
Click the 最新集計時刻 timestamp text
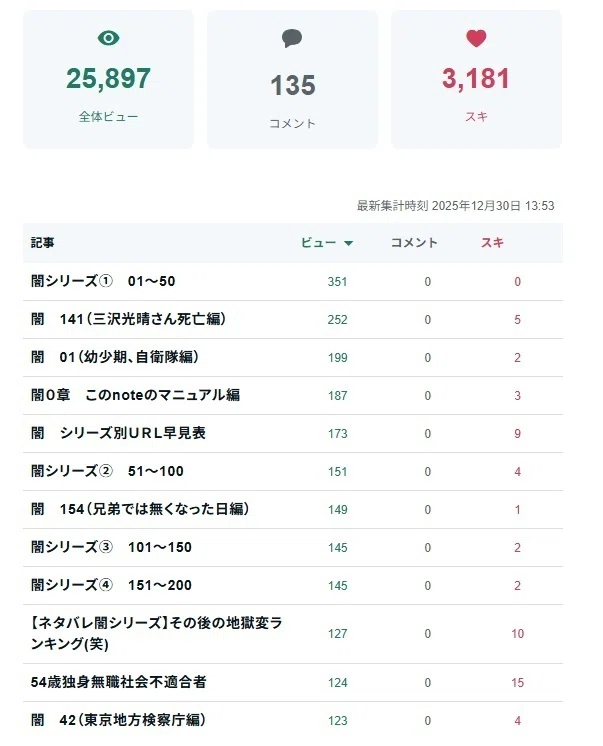[x=455, y=206]
